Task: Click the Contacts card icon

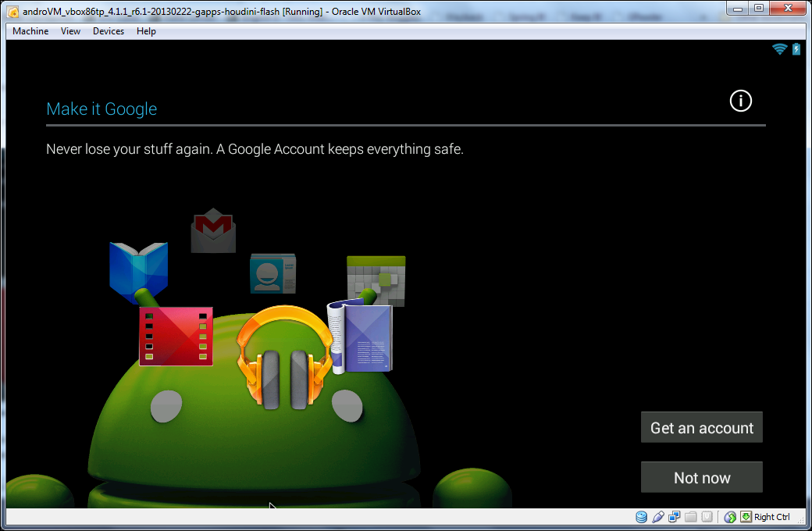Action: coord(273,273)
